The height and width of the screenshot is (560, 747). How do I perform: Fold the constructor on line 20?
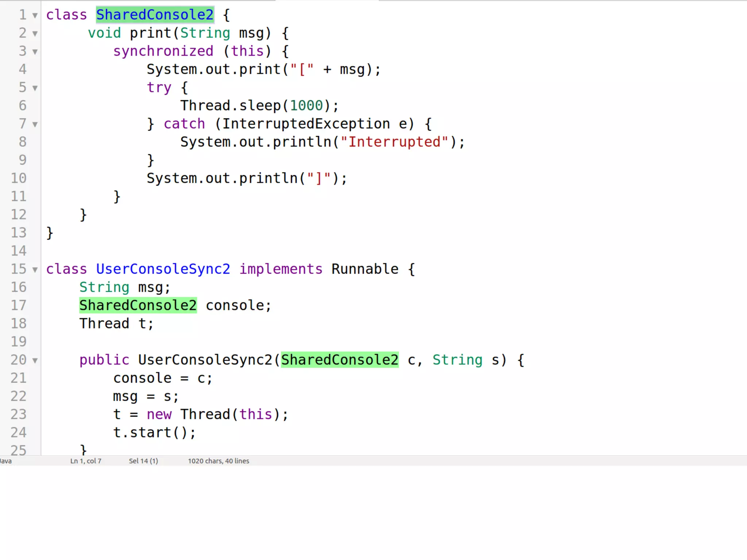pyautogui.click(x=35, y=361)
